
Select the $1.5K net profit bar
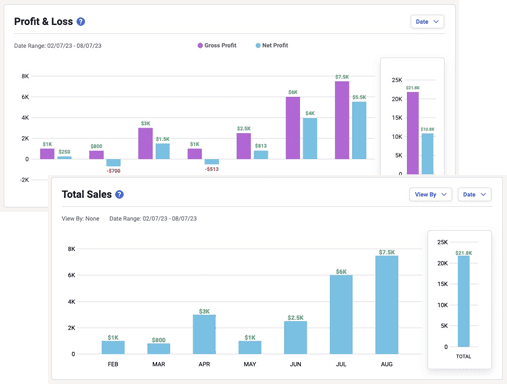pyautogui.click(x=163, y=151)
